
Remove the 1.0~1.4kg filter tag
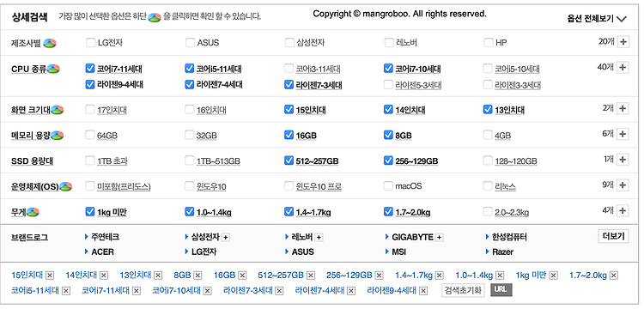(500, 276)
